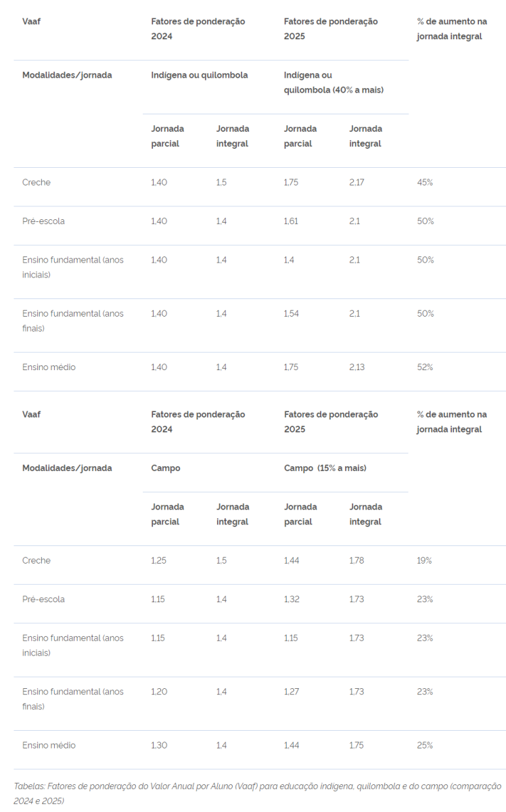Click the 1,30 Ensino médio 2024 value
Image resolution: width=506 pixels, height=812 pixels.
160,746
